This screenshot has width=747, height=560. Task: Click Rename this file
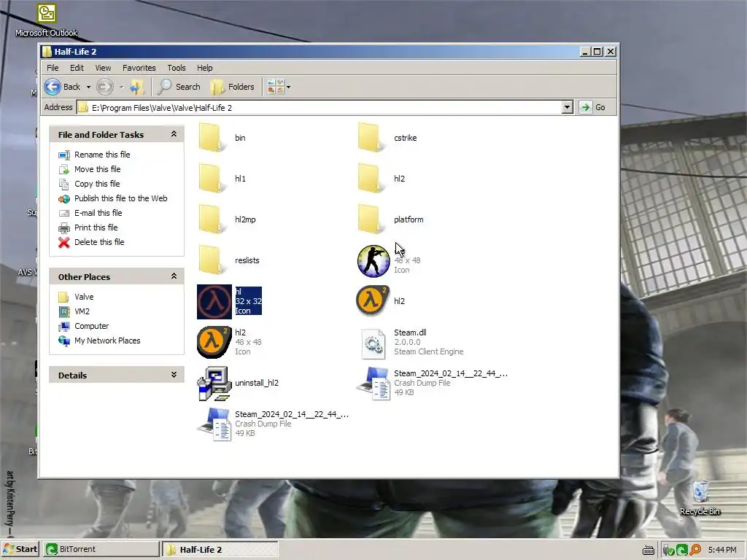tap(102, 155)
